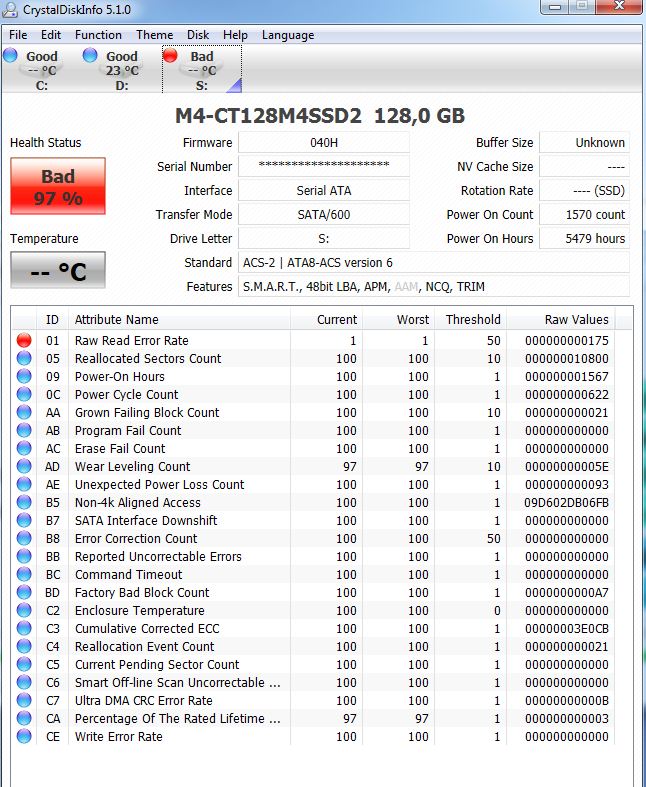This screenshot has width=646, height=787.
Task: Click the Power On Count field 1570 count
Action: coord(584,214)
